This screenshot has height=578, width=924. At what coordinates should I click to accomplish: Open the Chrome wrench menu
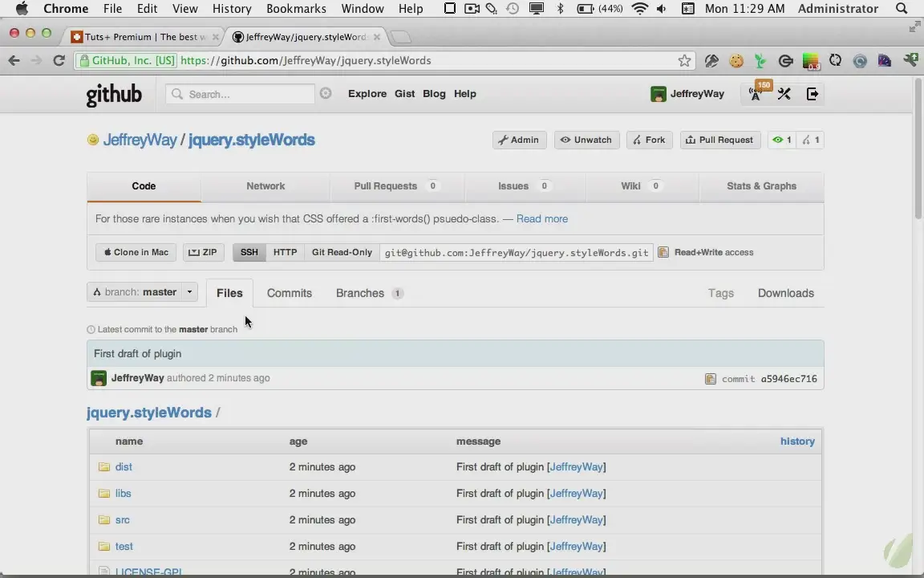point(910,60)
